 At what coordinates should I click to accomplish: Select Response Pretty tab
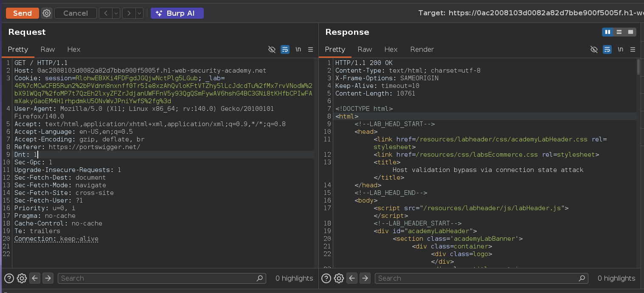click(335, 49)
